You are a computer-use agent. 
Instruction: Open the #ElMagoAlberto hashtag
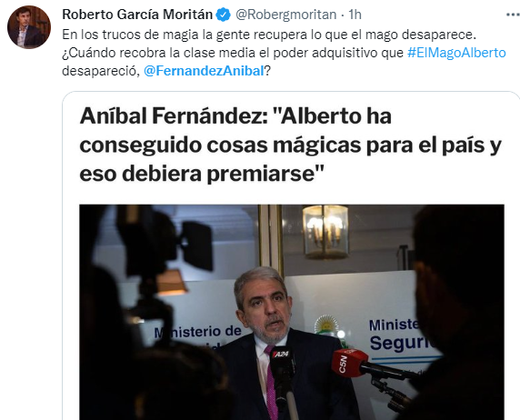(x=456, y=53)
